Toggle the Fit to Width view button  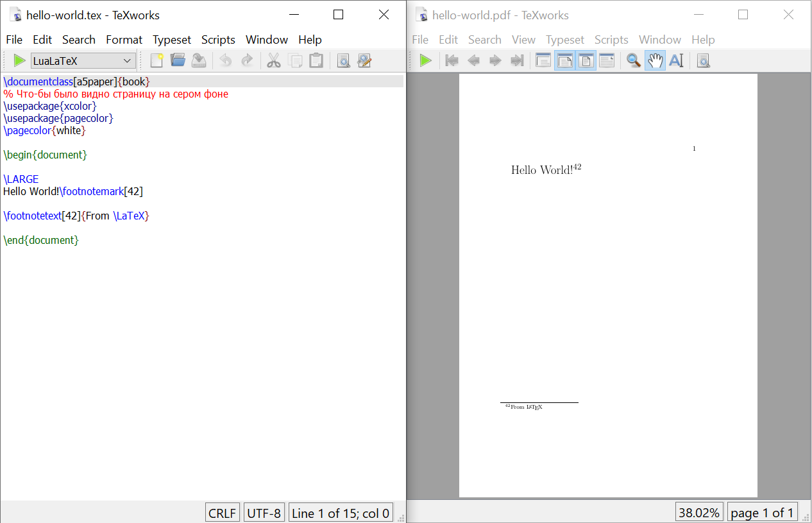(564, 61)
